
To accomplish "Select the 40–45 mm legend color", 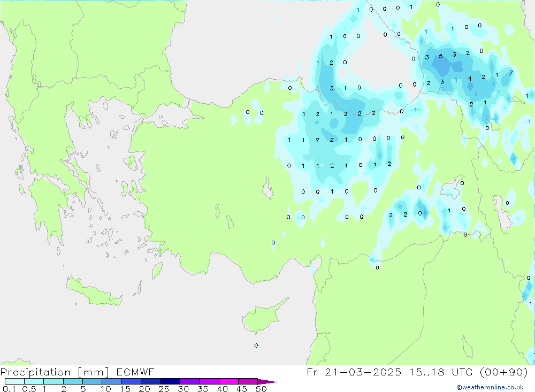I will tap(228, 381).
